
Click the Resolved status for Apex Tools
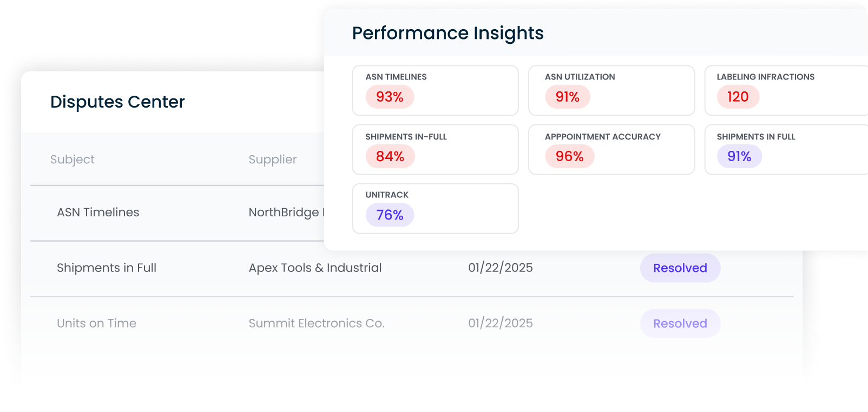point(680,268)
